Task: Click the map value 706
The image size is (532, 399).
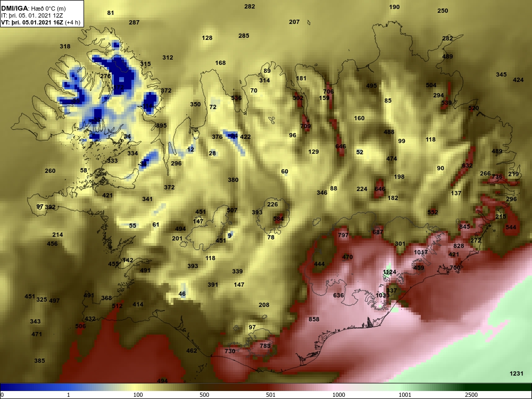Action: pyautogui.click(x=328, y=92)
